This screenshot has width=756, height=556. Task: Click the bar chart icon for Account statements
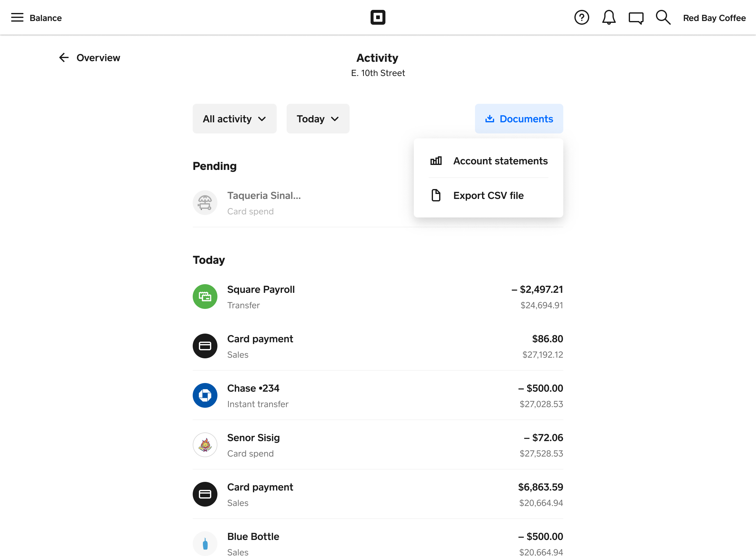(436, 161)
